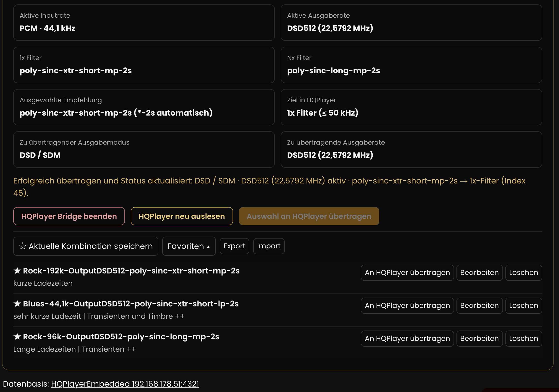559x392 pixels.
Task: Transfer Rock-96k favorite to HQPlayer
Action: (407, 338)
